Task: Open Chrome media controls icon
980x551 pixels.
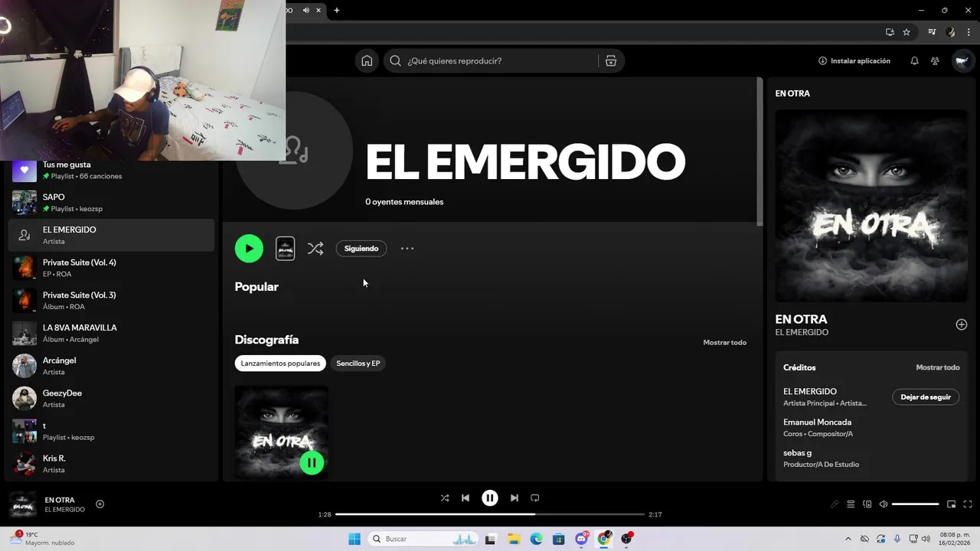Action: pos(932,32)
